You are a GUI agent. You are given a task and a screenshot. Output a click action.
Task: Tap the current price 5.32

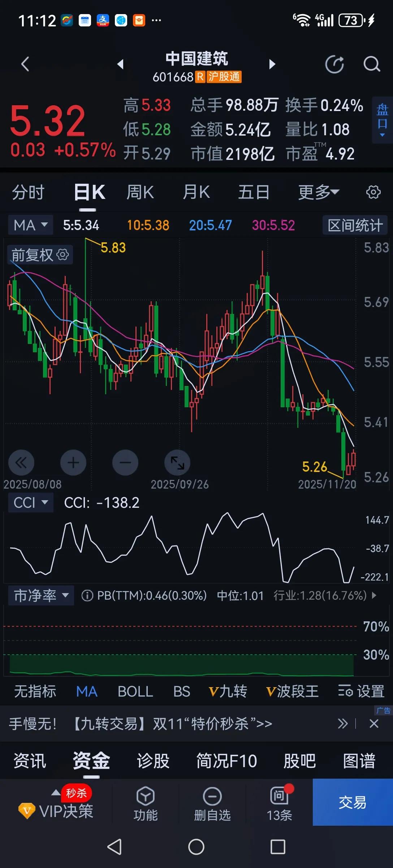pos(47,120)
